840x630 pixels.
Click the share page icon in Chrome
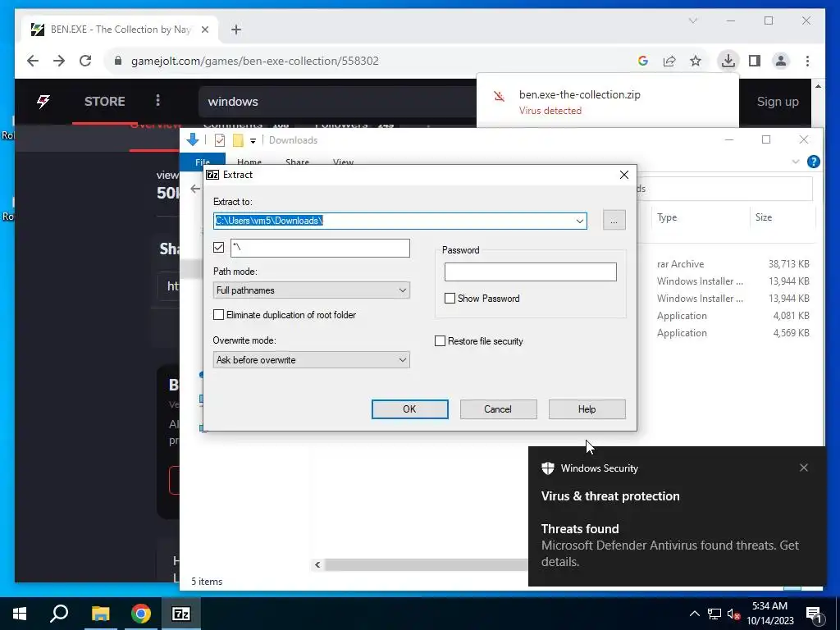pos(669,61)
